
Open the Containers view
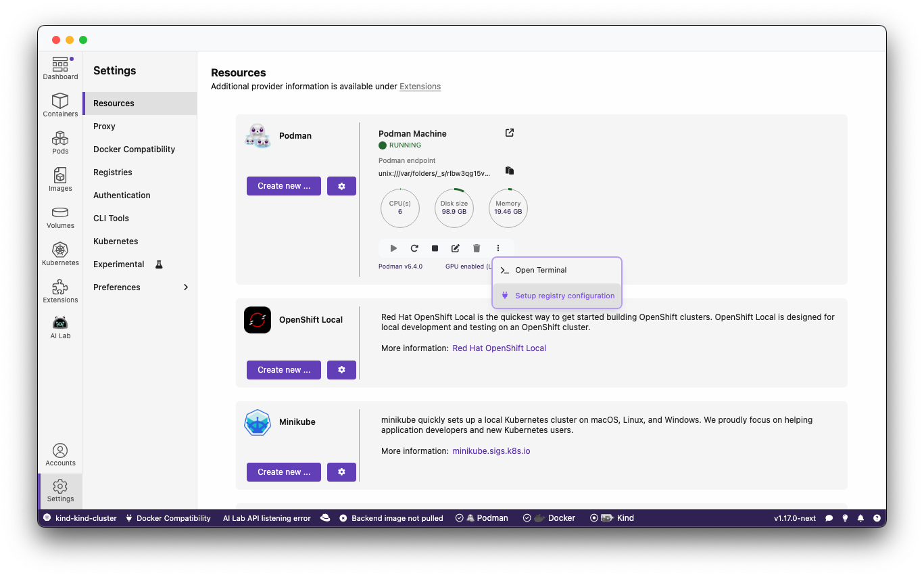point(60,105)
